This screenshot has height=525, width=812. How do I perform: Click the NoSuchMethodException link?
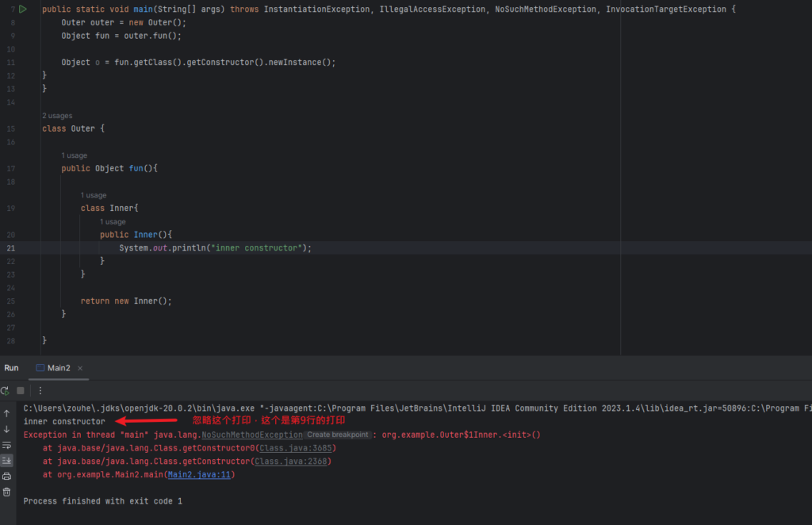click(x=252, y=435)
